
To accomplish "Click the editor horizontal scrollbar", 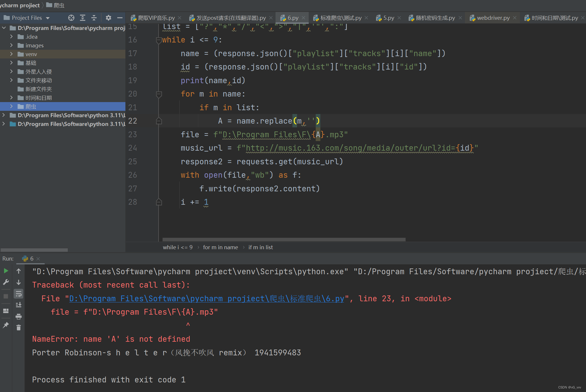I will click(284, 240).
